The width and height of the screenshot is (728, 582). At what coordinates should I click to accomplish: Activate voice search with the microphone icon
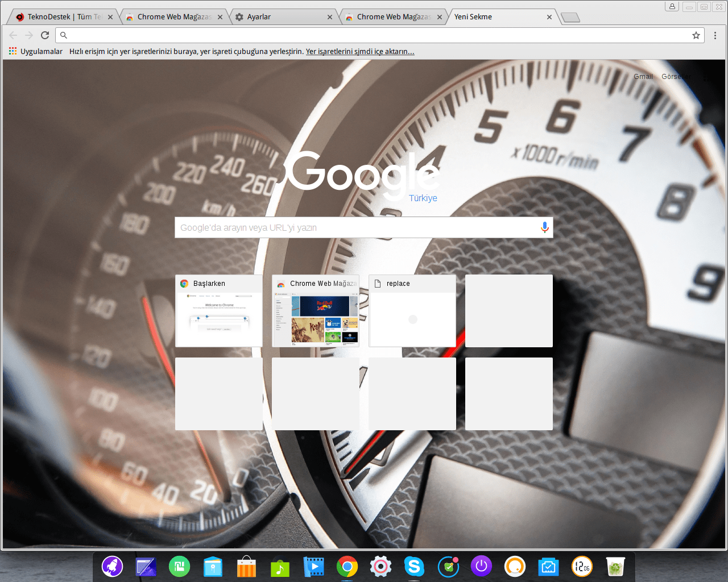pos(545,227)
